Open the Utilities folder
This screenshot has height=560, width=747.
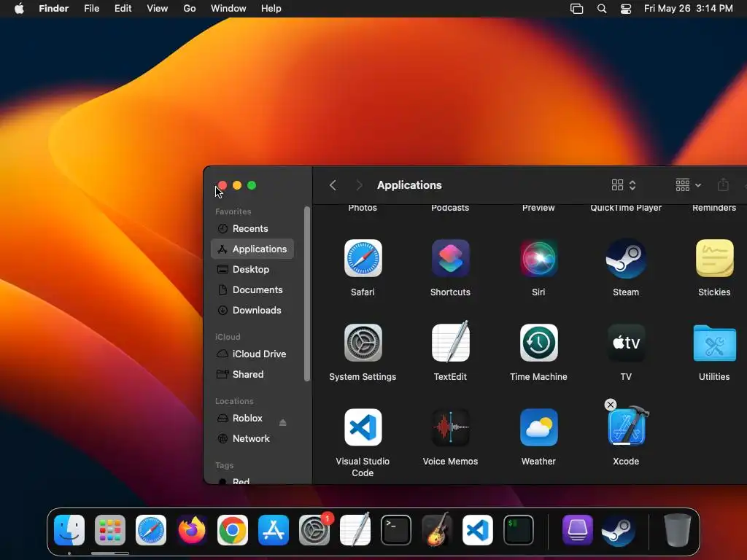pyautogui.click(x=714, y=343)
